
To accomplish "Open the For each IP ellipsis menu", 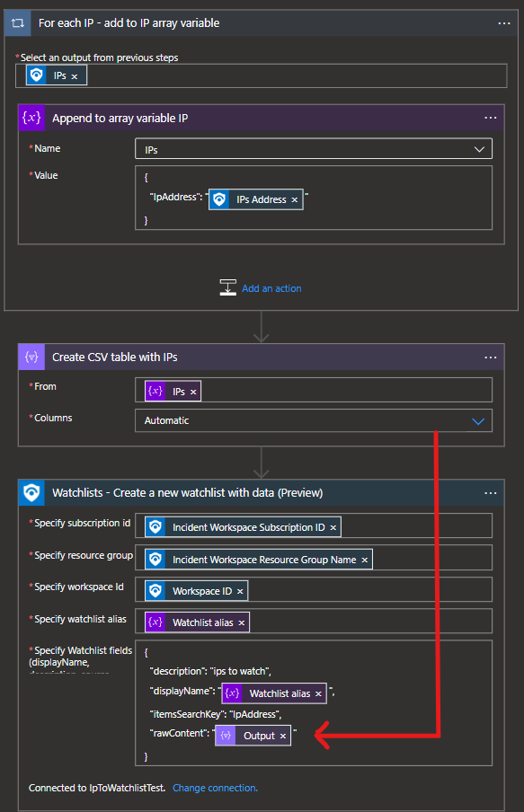I will click(x=504, y=23).
